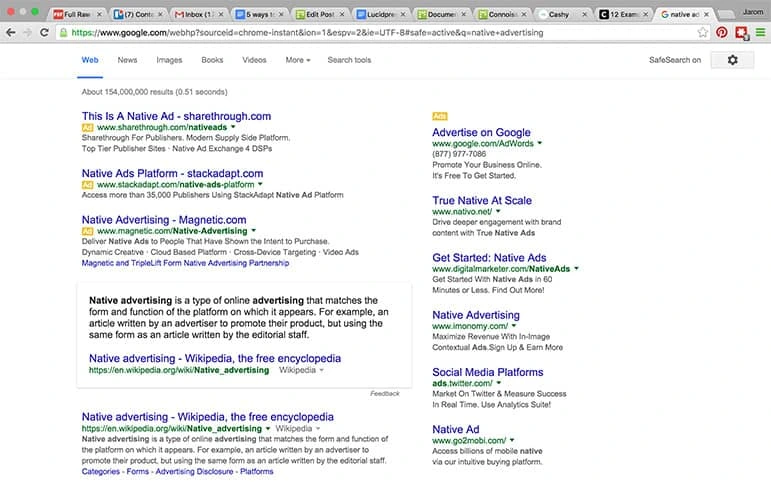Open the 'Native Ad' go2mobi ad
This screenshot has width=771, height=482.
coord(456,430)
